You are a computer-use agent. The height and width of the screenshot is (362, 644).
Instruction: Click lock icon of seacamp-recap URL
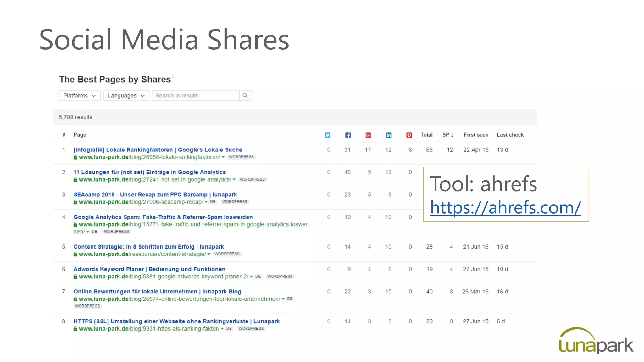coord(75,202)
